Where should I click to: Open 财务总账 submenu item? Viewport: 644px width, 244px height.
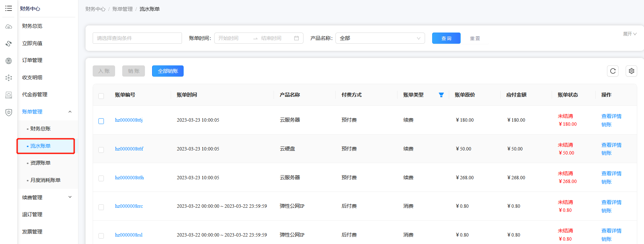coord(40,129)
